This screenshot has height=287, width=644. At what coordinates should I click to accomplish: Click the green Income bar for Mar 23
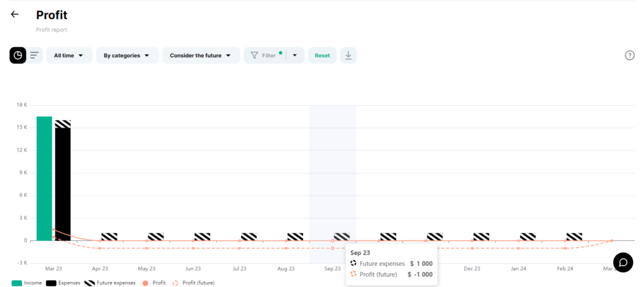45,179
